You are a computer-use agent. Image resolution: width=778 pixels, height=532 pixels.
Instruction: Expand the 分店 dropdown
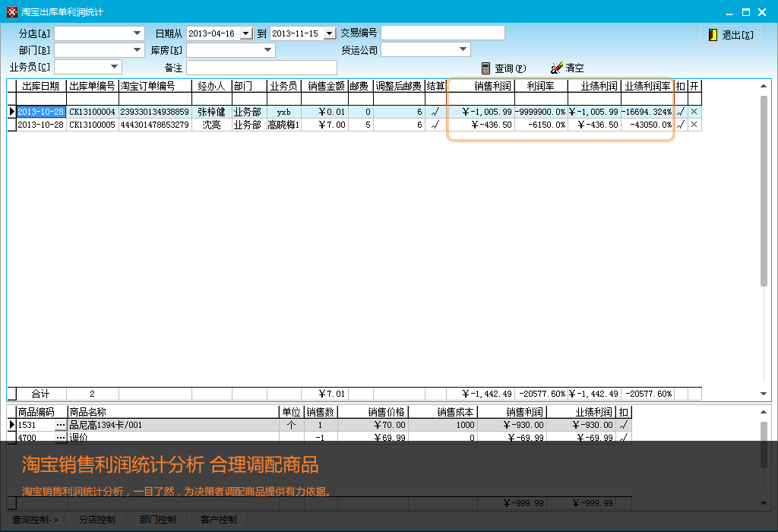point(138,33)
